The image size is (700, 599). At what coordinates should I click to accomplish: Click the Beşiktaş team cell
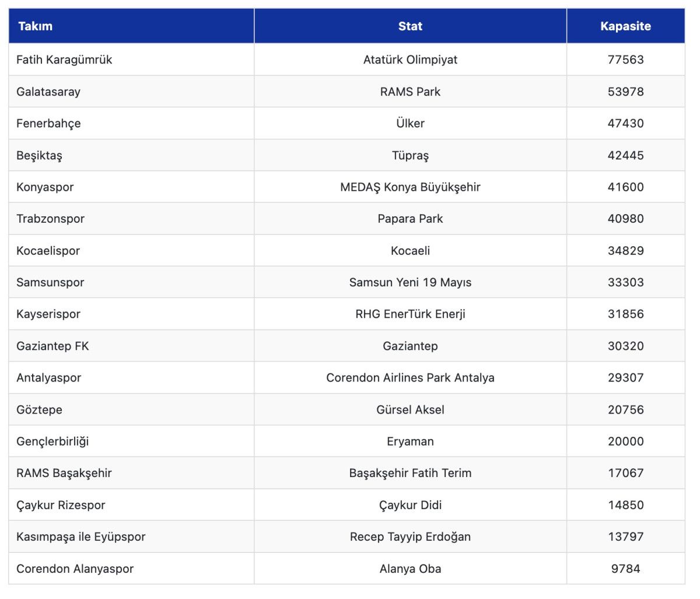click(39, 155)
